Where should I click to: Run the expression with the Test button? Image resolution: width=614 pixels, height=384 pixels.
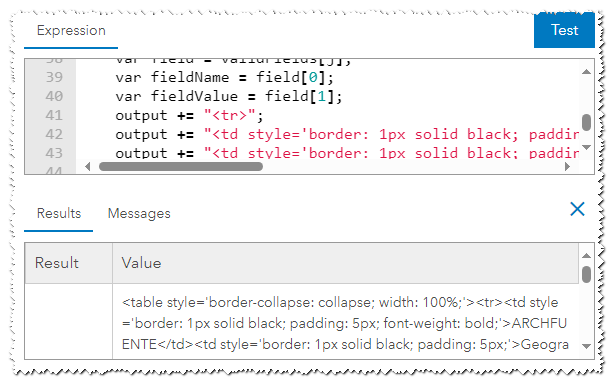[x=564, y=31]
